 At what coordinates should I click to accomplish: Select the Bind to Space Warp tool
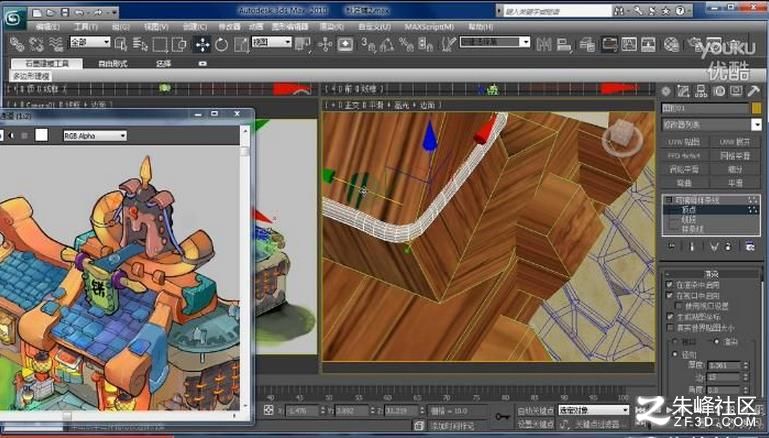pyautogui.click(x=55, y=44)
